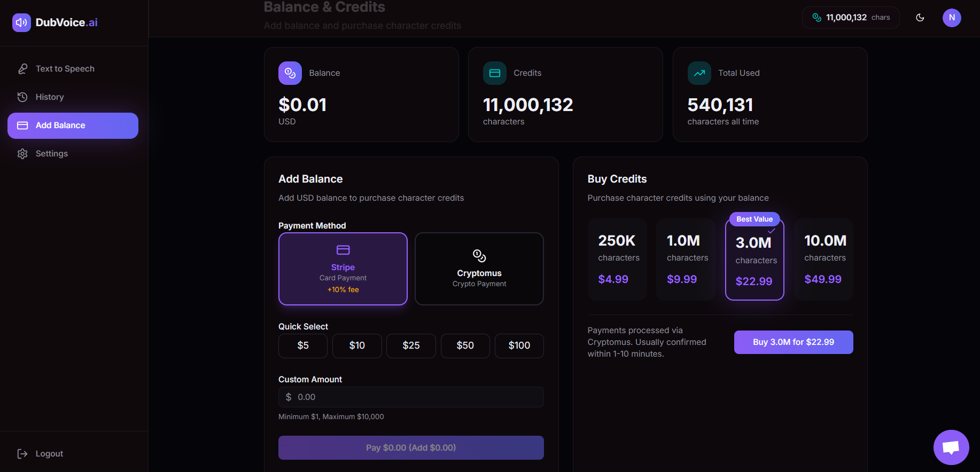The height and width of the screenshot is (472, 980).
Task: Select the Settings gear icon
Action: (x=22, y=153)
